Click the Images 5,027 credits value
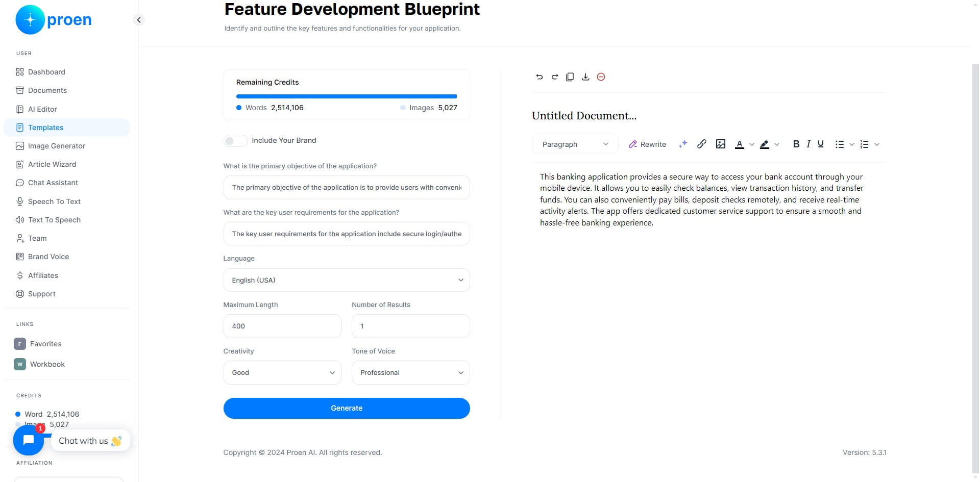Image resolution: width=980 pixels, height=482 pixels. [429, 108]
